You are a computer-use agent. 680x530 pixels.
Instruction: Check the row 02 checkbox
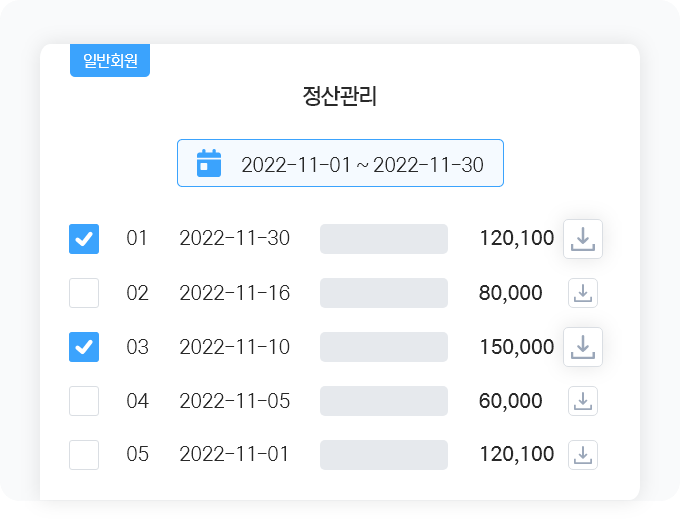[84, 293]
